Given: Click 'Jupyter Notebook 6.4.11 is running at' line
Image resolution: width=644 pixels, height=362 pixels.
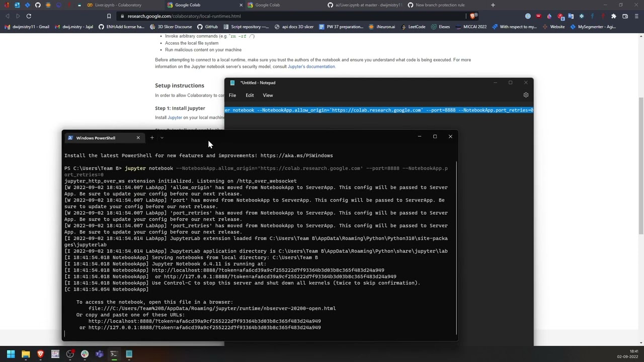Looking at the screenshot, I should point(209,264).
